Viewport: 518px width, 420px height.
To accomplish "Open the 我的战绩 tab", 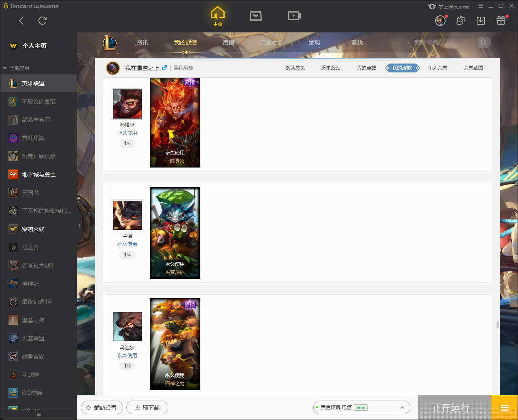I will [185, 42].
